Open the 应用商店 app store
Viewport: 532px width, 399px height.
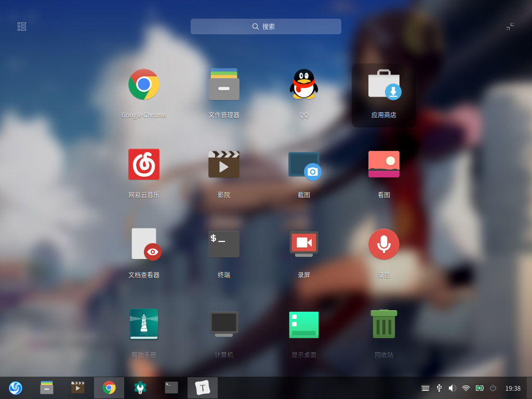tap(384, 85)
